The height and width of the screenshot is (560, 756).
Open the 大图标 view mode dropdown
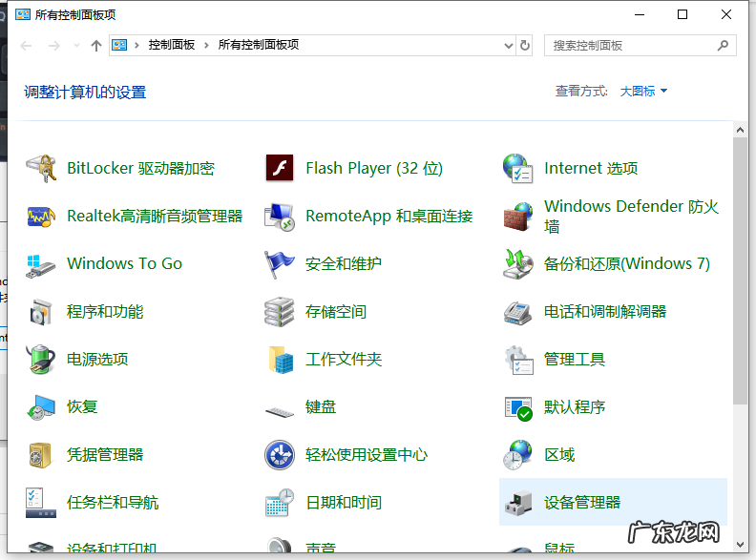643,91
